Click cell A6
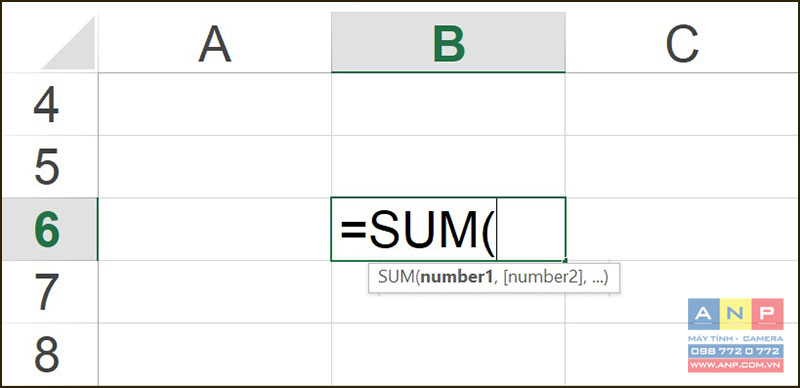800x388 pixels. point(215,229)
